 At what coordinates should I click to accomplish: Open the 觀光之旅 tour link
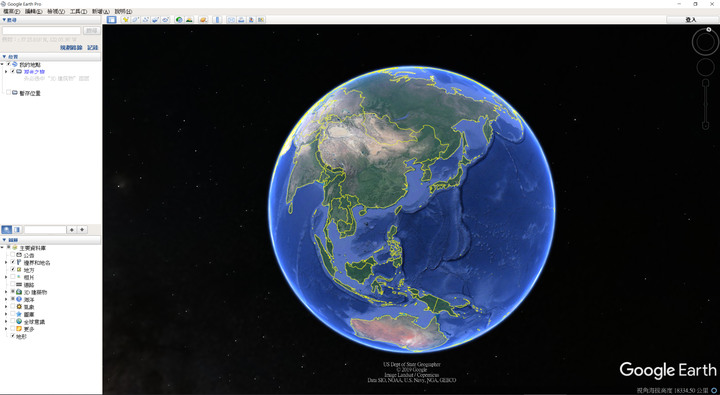34,72
